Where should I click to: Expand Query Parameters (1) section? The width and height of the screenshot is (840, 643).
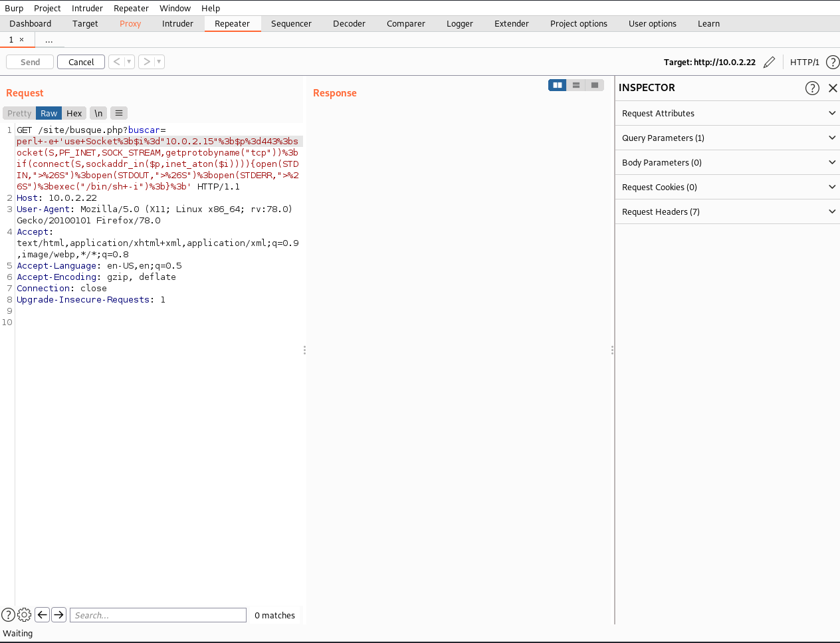728,138
